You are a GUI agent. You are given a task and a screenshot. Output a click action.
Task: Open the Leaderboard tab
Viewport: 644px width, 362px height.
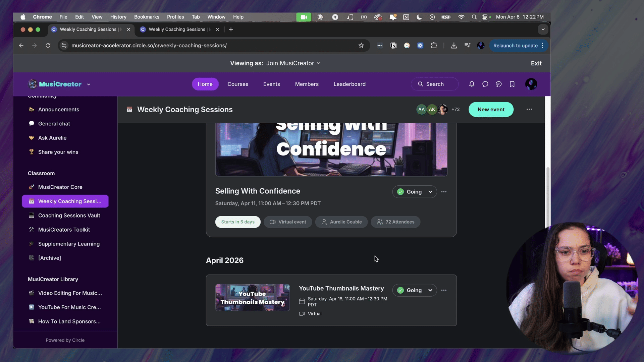point(350,84)
